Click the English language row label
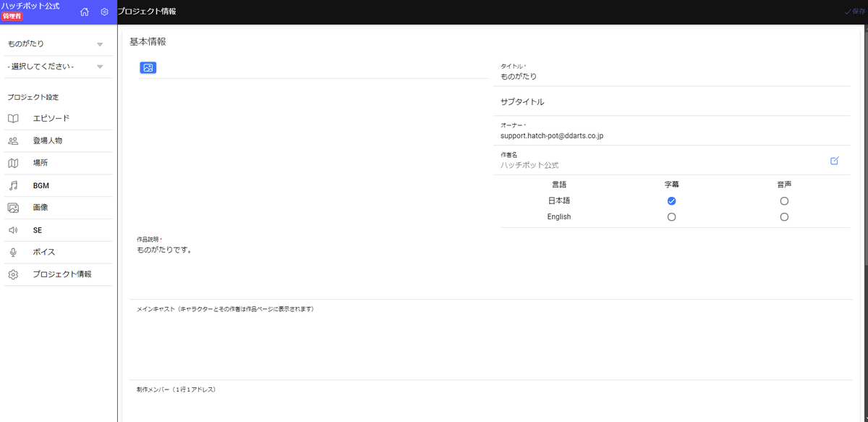 coord(559,216)
